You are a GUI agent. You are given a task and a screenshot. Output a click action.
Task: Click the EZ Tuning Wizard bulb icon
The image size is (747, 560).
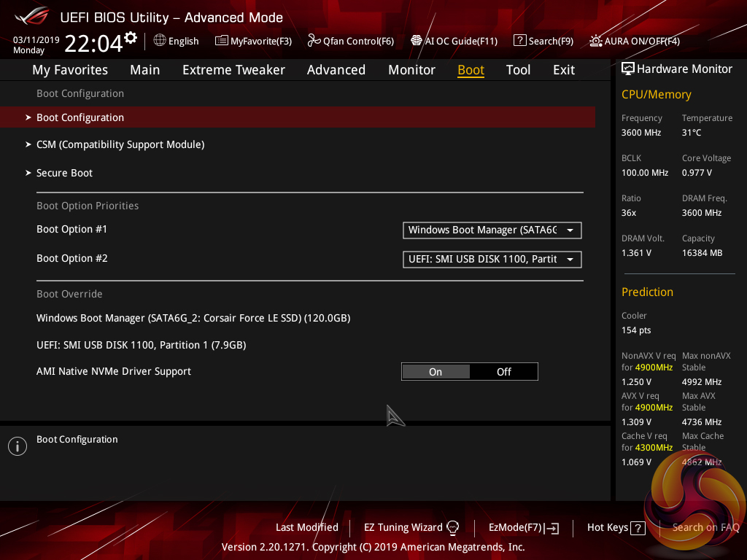[452, 527]
